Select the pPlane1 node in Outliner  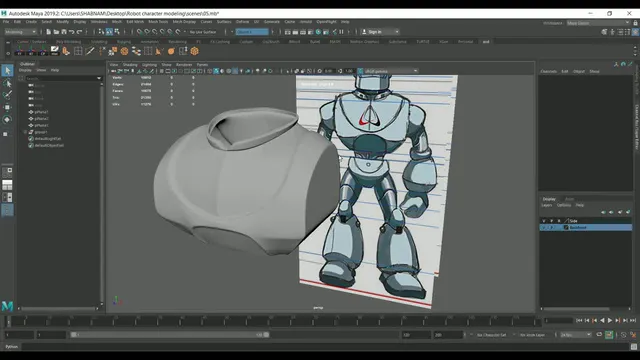coord(41,112)
